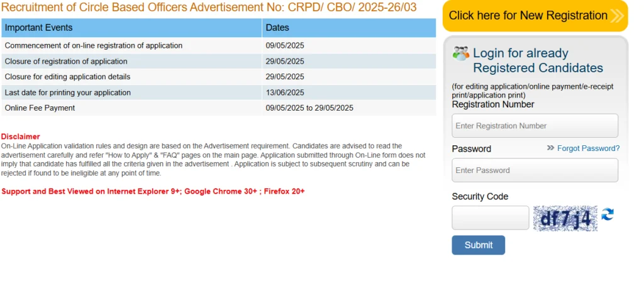Open the New Registration page

[x=528, y=16]
